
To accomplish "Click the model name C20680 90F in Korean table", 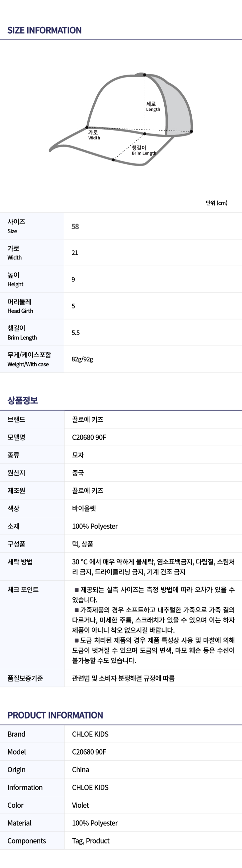I will pos(89,437).
